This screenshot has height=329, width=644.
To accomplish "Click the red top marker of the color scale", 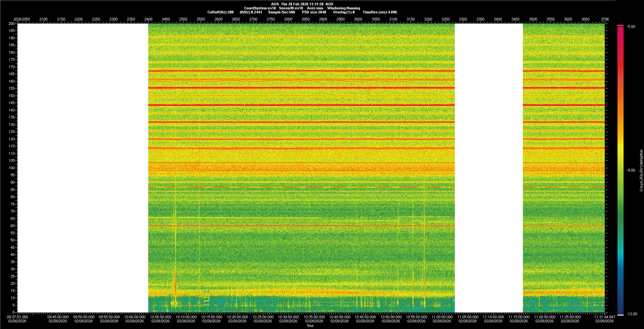I will [621, 26].
